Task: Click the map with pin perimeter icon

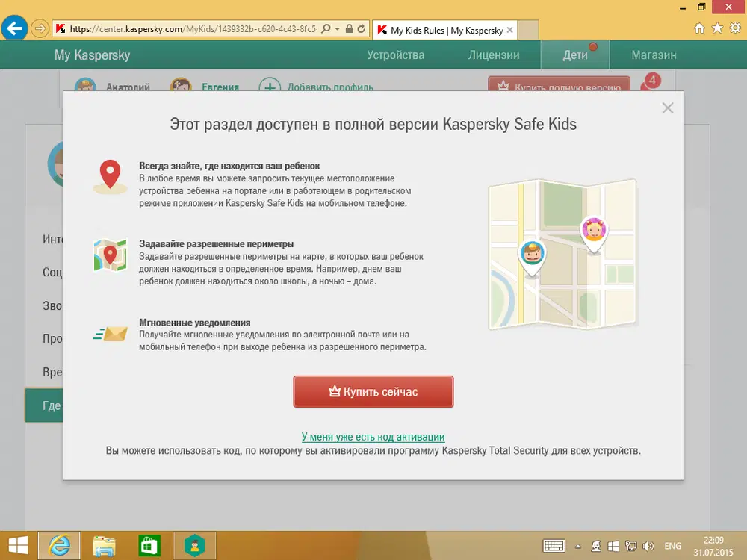Action: 110,255
